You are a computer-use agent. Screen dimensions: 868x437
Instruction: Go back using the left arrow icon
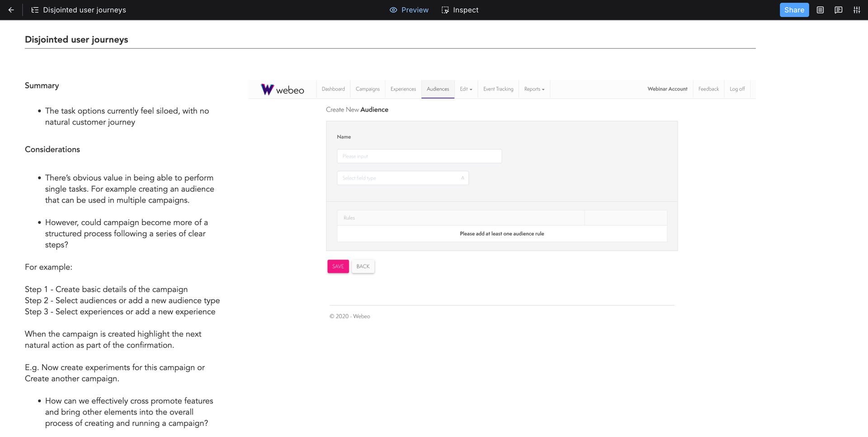point(11,10)
